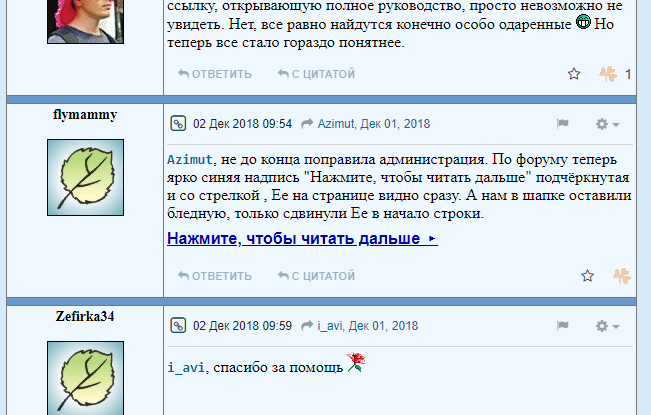Open link 'Нажмите, чтобы читать дальше'
Screen dimensions: 651x415
(302, 239)
